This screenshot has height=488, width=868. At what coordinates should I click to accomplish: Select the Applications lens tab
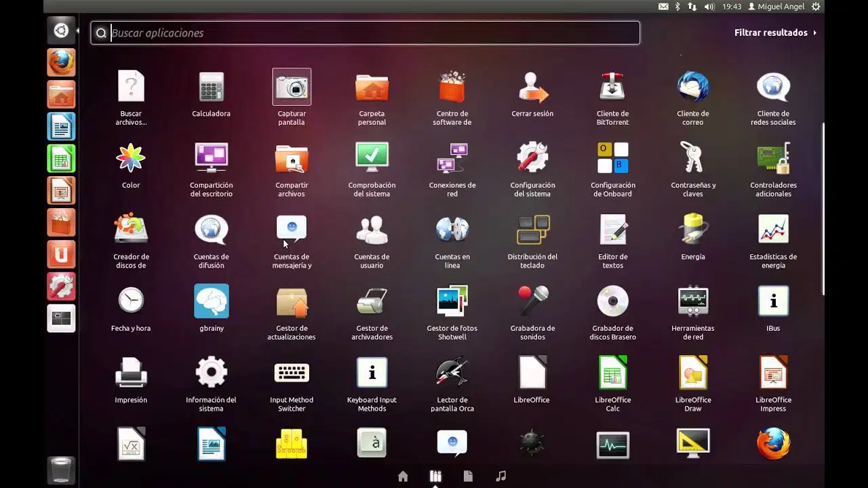tap(435, 476)
